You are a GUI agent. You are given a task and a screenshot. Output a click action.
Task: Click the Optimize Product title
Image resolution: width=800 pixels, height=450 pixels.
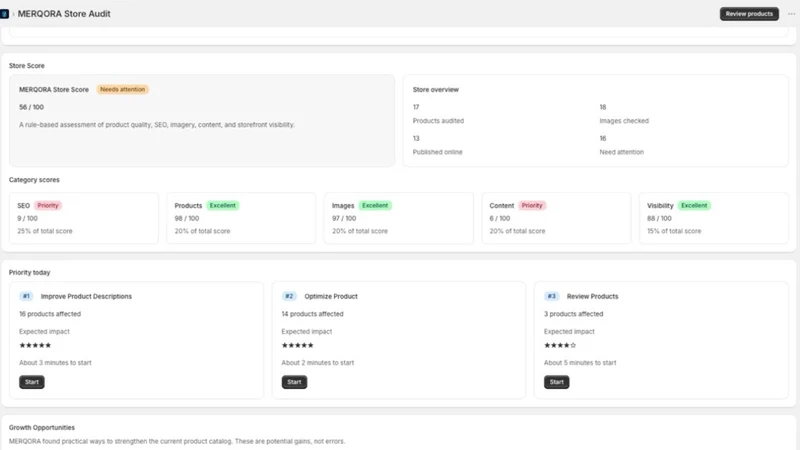[x=331, y=296]
